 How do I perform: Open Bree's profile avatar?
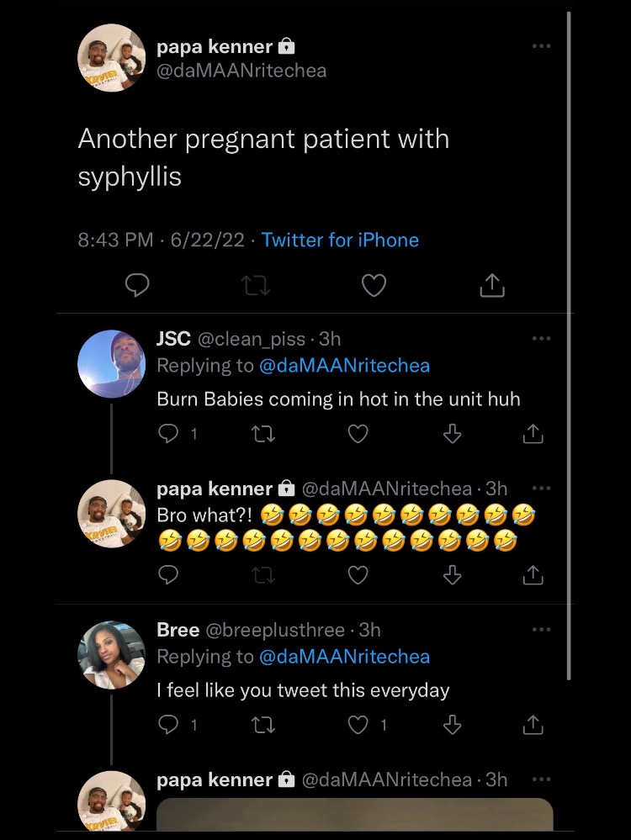coord(112,655)
